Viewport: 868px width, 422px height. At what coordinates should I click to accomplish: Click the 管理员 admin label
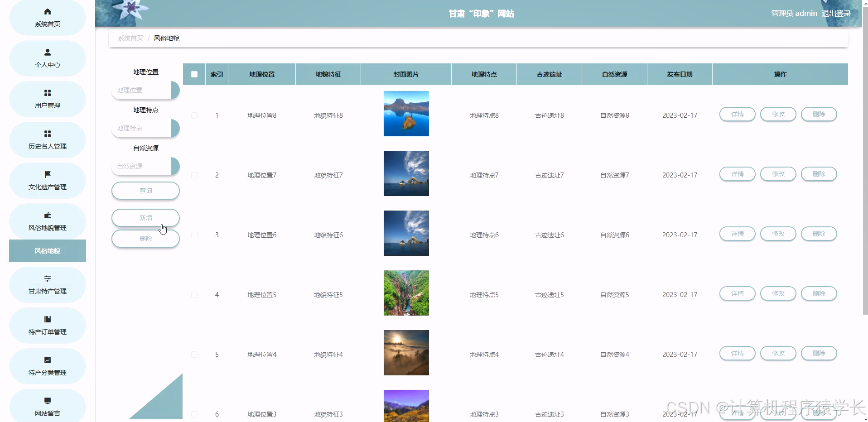tap(794, 14)
